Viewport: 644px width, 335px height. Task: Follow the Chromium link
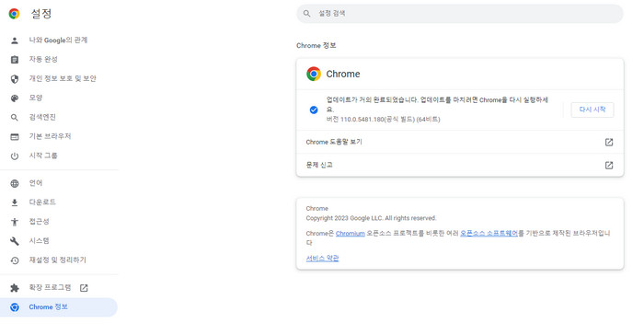tap(350, 233)
